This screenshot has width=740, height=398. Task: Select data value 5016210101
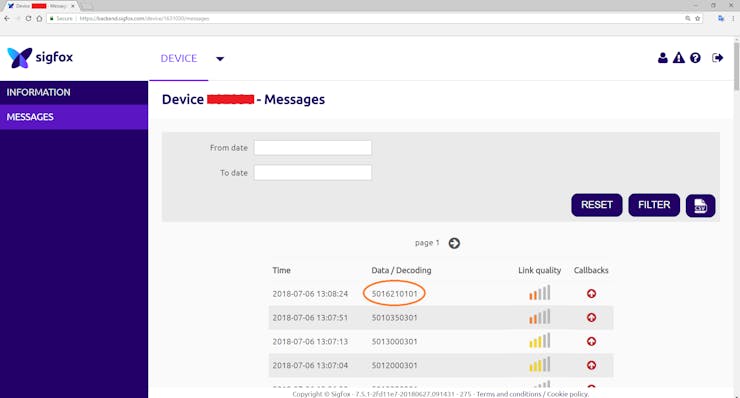(395, 294)
